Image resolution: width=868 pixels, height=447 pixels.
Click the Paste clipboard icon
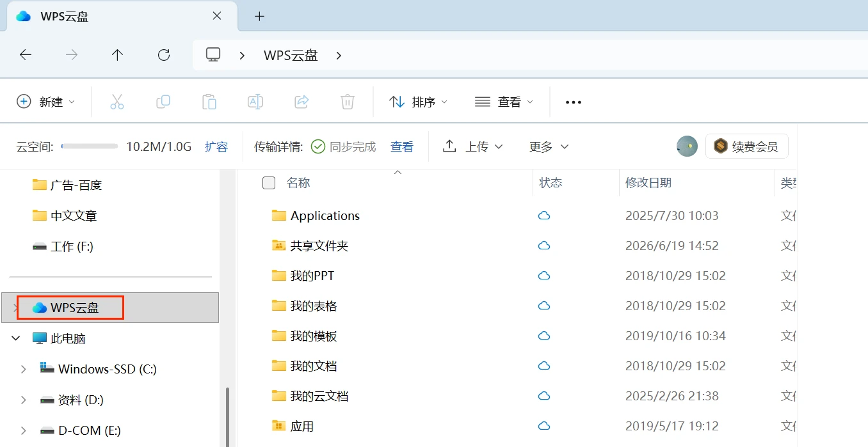pos(209,102)
